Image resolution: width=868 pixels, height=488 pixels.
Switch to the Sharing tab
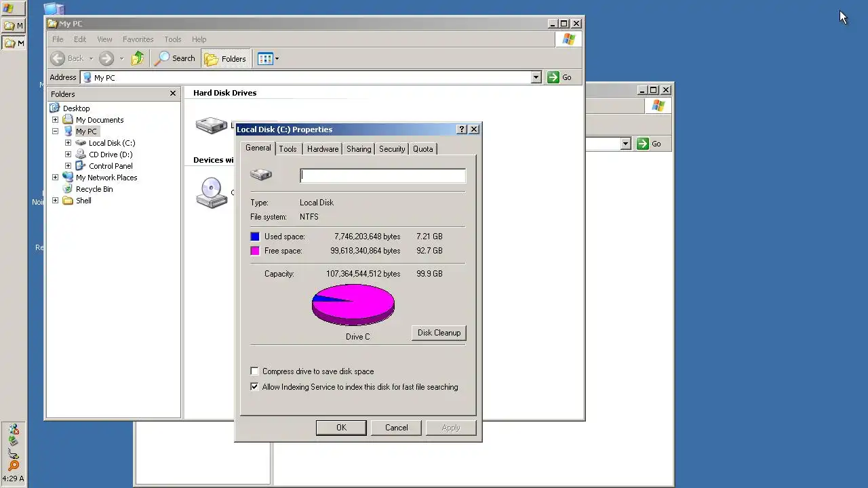click(x=359, y=149)
